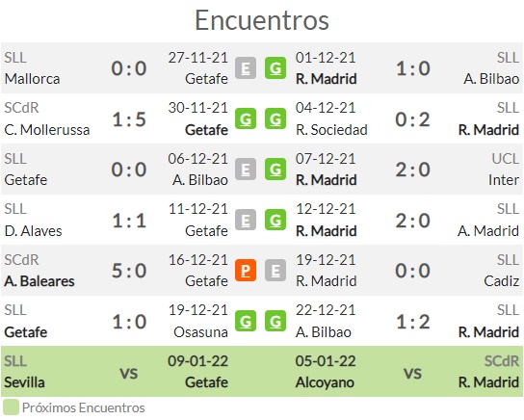Open the 1:5 C. Mollerussa score
This screenshot has width=524, height=420.
pos(129,119)
